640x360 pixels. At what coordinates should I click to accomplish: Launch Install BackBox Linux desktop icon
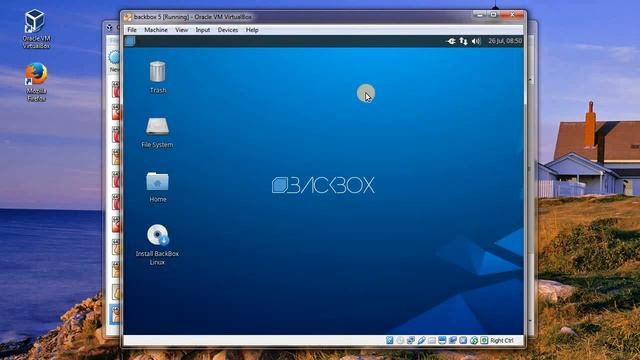tap(157, 244)
